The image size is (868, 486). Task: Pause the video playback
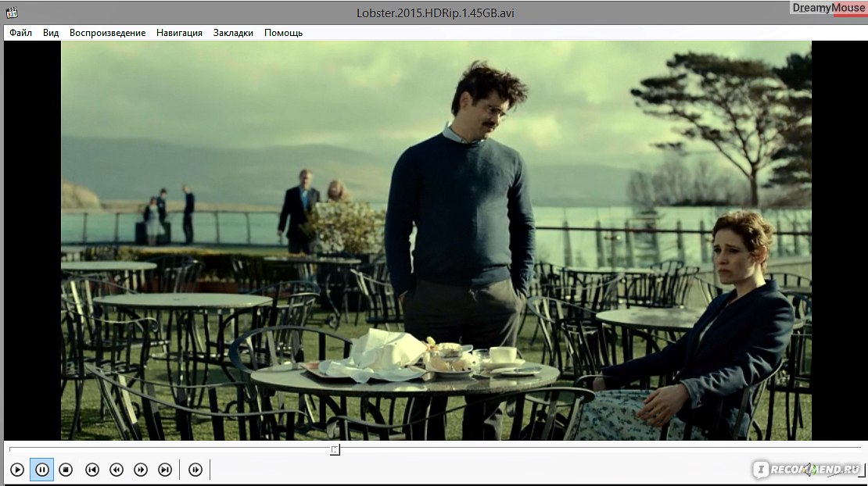tap(42, 470)
